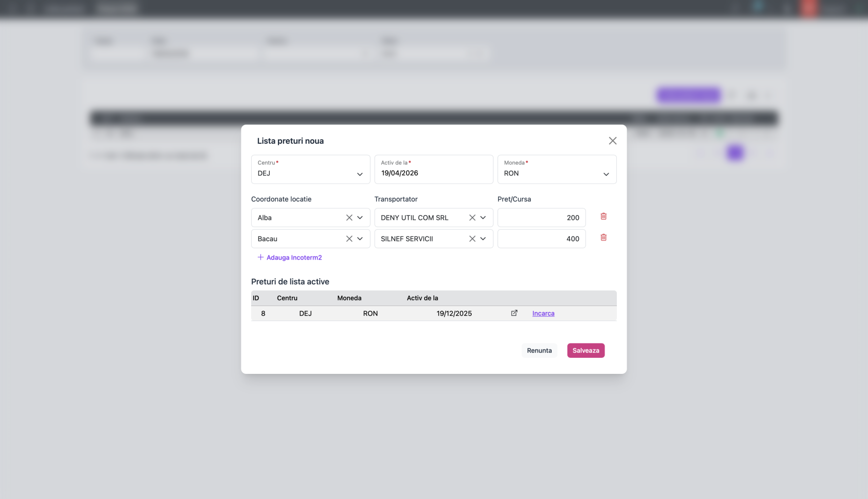Screen dimensions: 868x499
Task: Delete the Alba price row
Action: (x=603, y=216)
